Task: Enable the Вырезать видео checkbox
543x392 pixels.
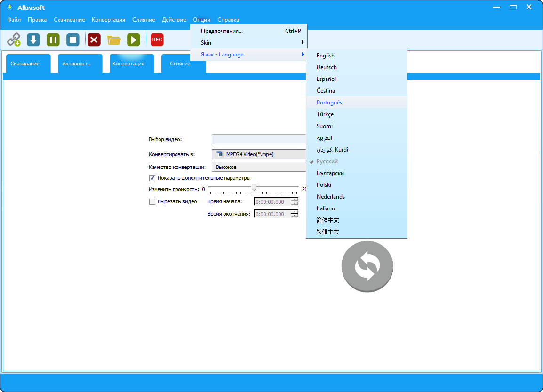Action: coord(152,201)
